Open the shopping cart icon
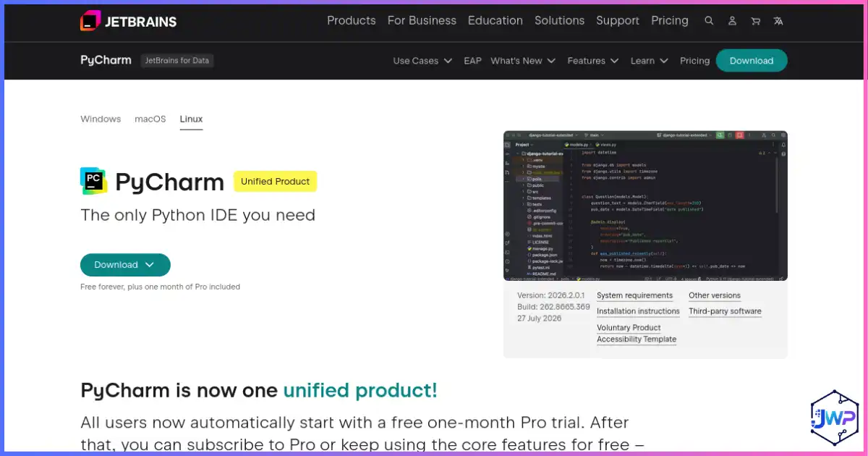 [x=756, y=21]
